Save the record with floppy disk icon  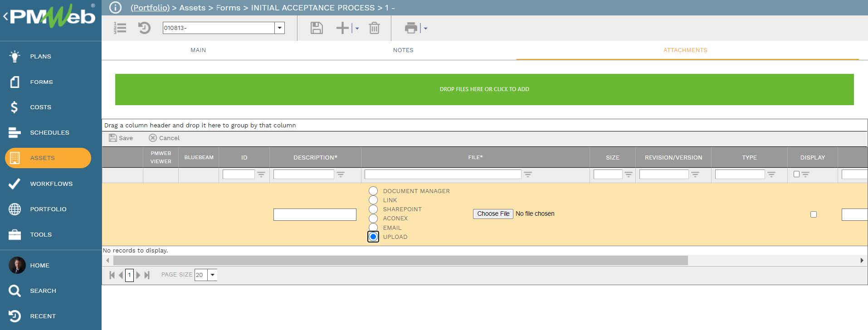pyautogui.click(x=317, y=28)
